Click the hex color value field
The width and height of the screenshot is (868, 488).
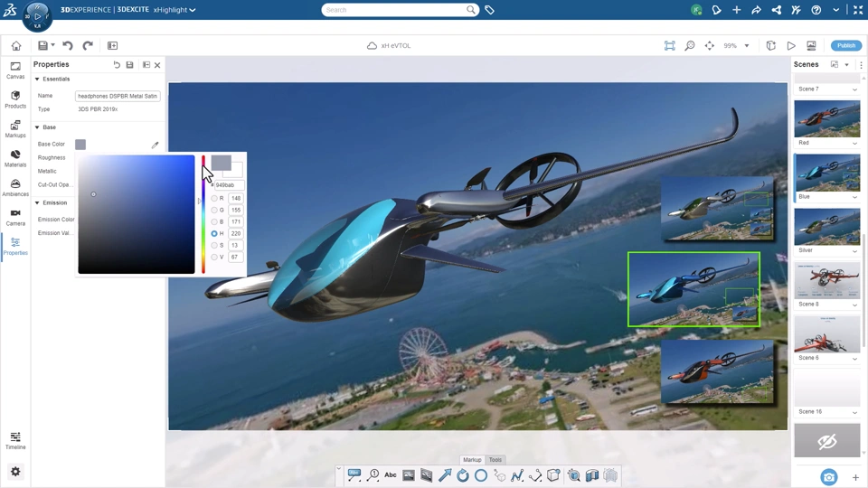229,184
